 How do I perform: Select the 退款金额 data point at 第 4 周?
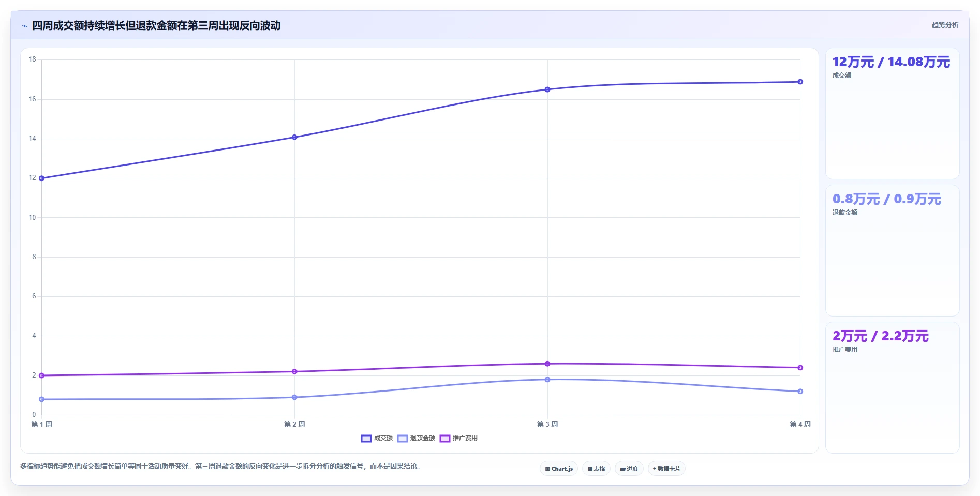click(x=800, y=392)
